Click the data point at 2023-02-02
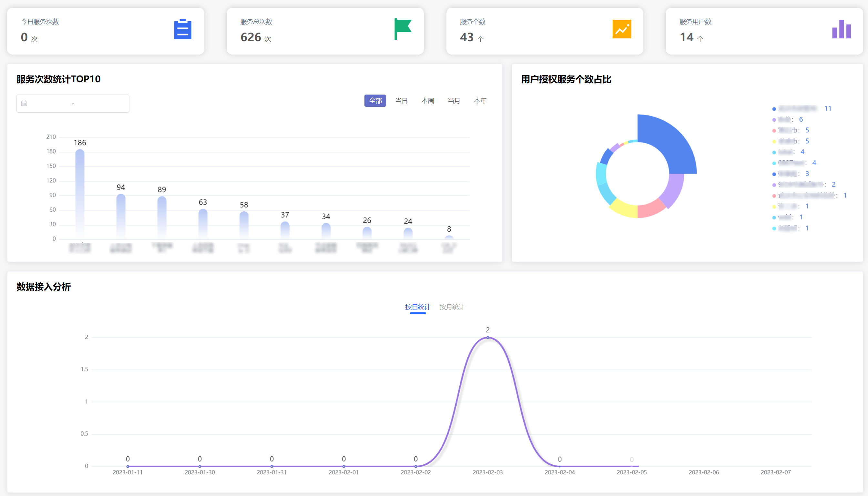Viewport: 868px width, 496px height. click(x=416, y=466)
